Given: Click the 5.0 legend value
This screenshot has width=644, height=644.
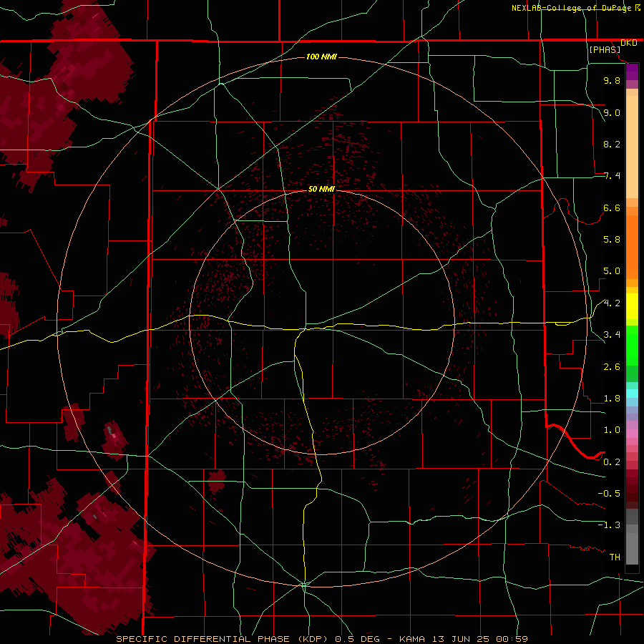Looking at the screenshot, I should 612,271.
